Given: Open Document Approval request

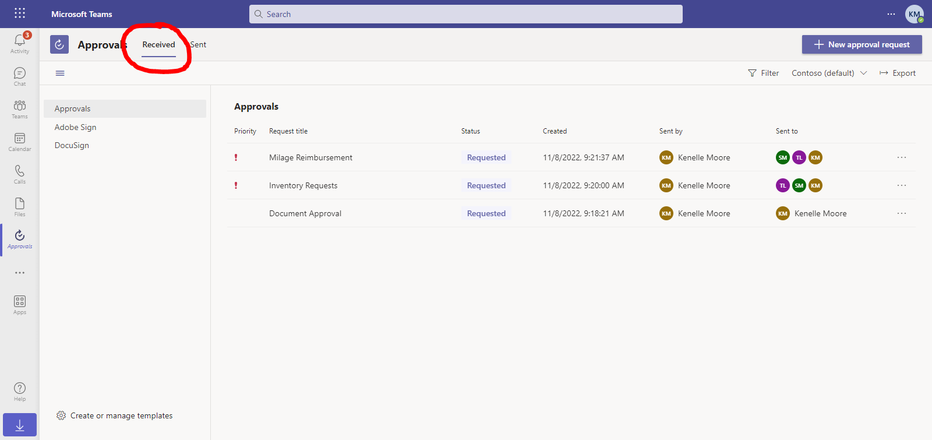Looking at the screenshot, I should [306, 213].
